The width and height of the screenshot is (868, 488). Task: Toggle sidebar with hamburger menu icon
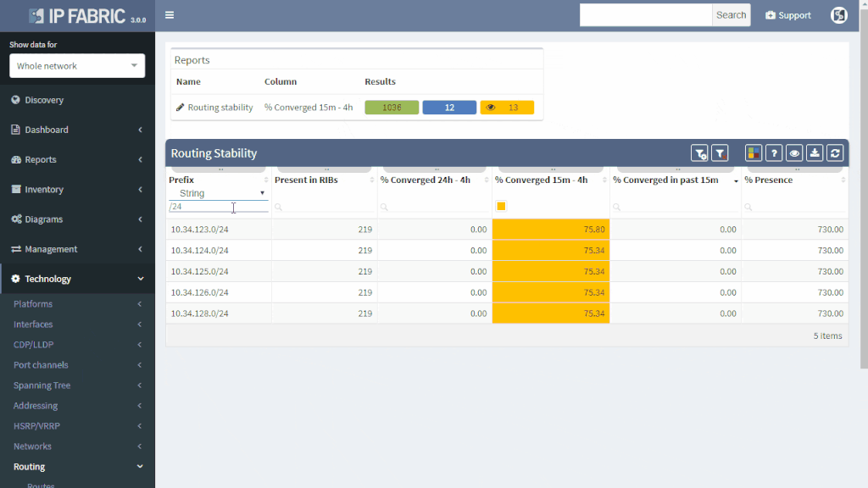[170, 15]
